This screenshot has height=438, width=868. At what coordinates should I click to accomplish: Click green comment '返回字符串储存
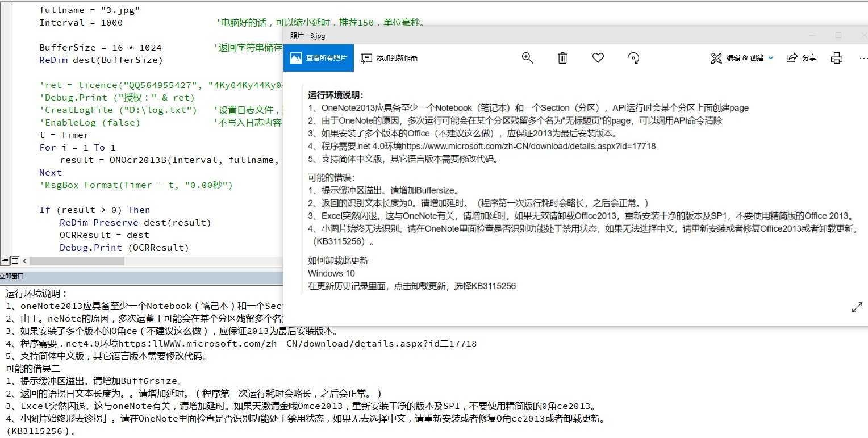click(x=249, y=48)
